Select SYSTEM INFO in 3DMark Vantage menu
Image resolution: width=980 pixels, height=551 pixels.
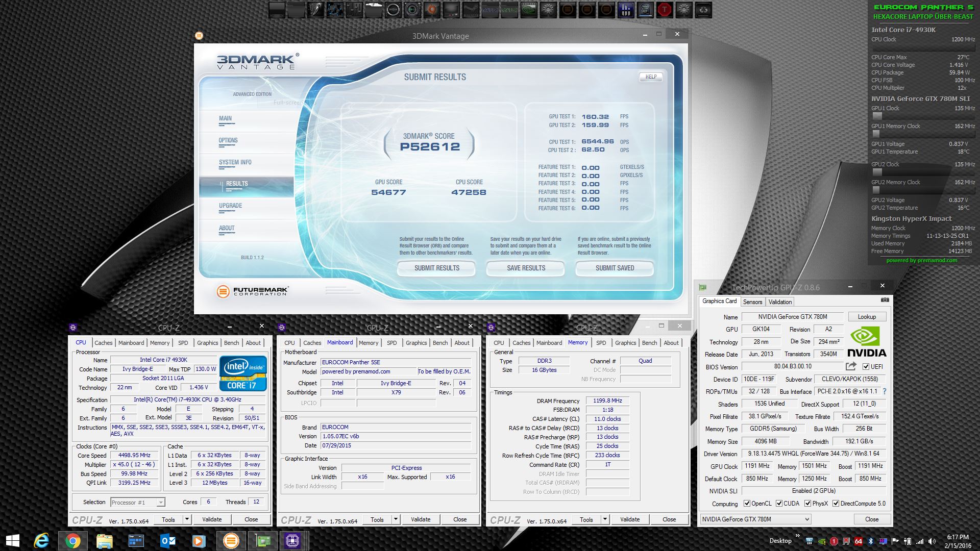click(x=235, y=162)
